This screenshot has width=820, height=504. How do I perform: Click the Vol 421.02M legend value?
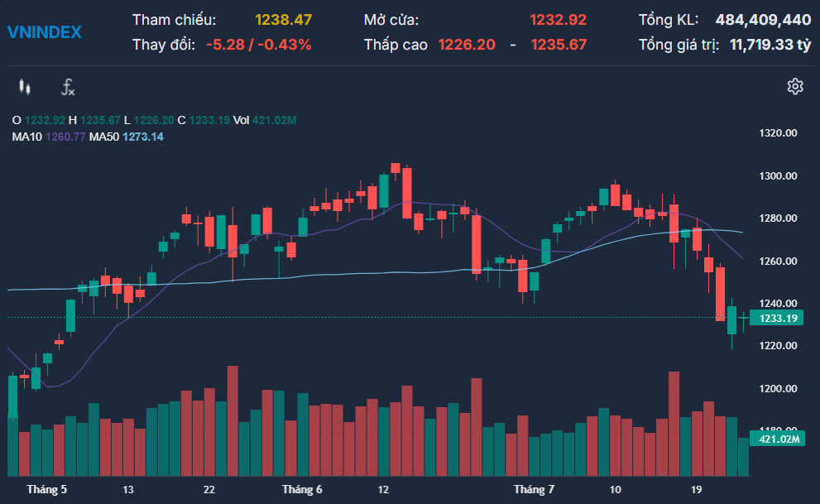[264, 121]
